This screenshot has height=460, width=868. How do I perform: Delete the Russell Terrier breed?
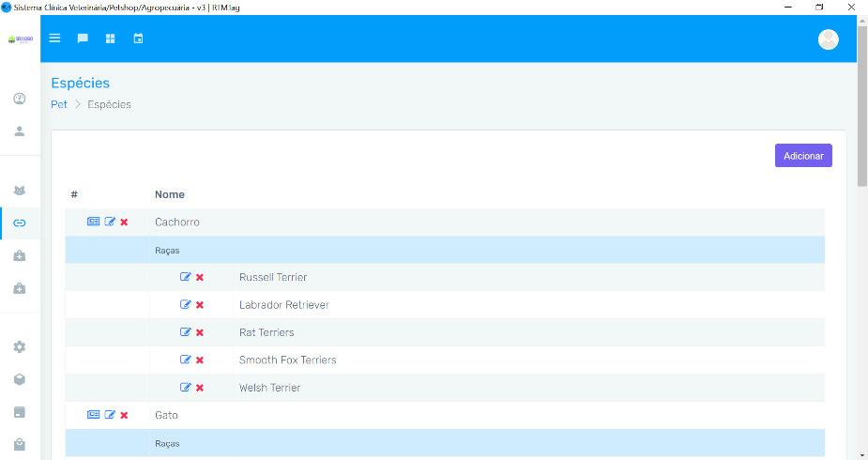(200, 278)
